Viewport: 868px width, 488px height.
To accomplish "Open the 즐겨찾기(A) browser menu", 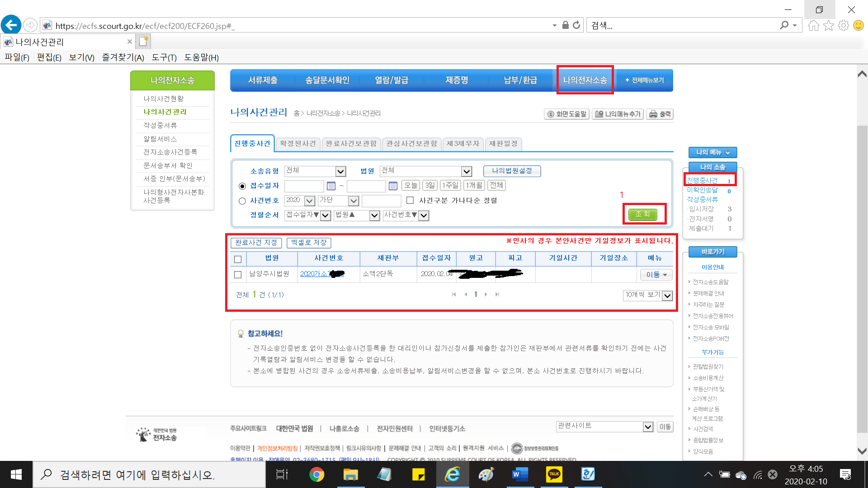I will 123,57.
